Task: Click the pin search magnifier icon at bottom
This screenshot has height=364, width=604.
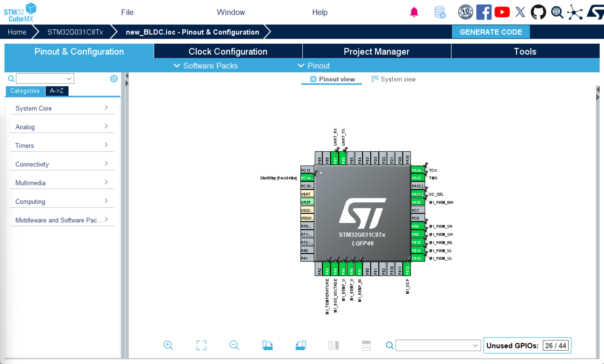Action: click(389, 345)
